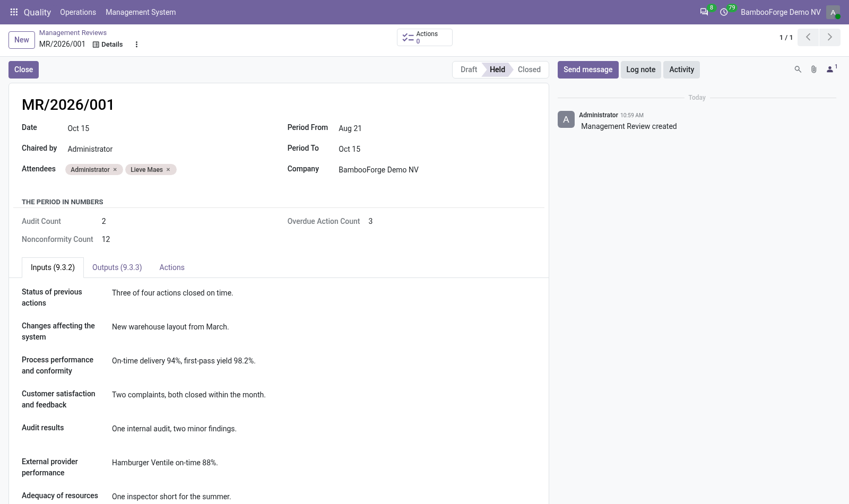The height and width of the screenshot is (504, 849).
Task: Remove the Administrator attendee tag
Action: click(115, 170)
